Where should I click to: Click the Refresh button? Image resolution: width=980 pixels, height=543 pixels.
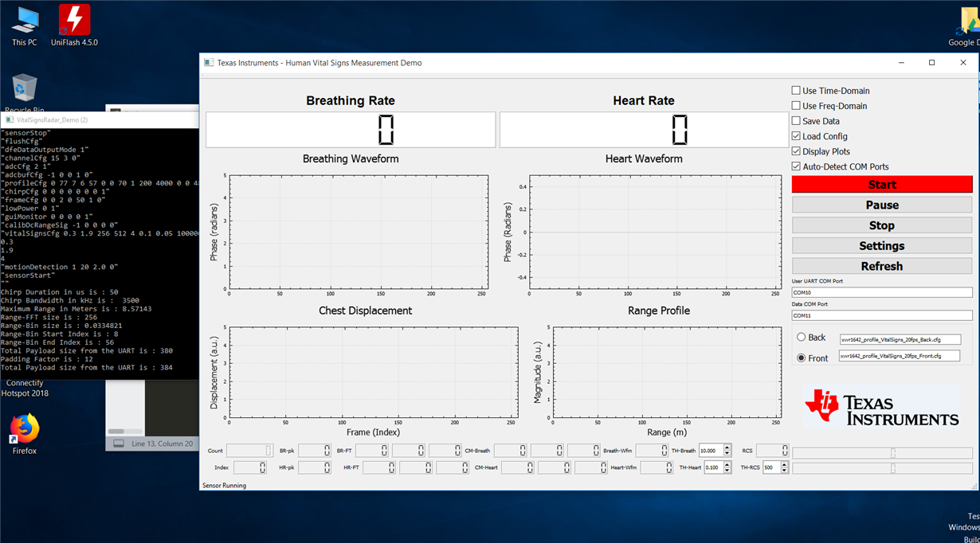tap(882, 266)
